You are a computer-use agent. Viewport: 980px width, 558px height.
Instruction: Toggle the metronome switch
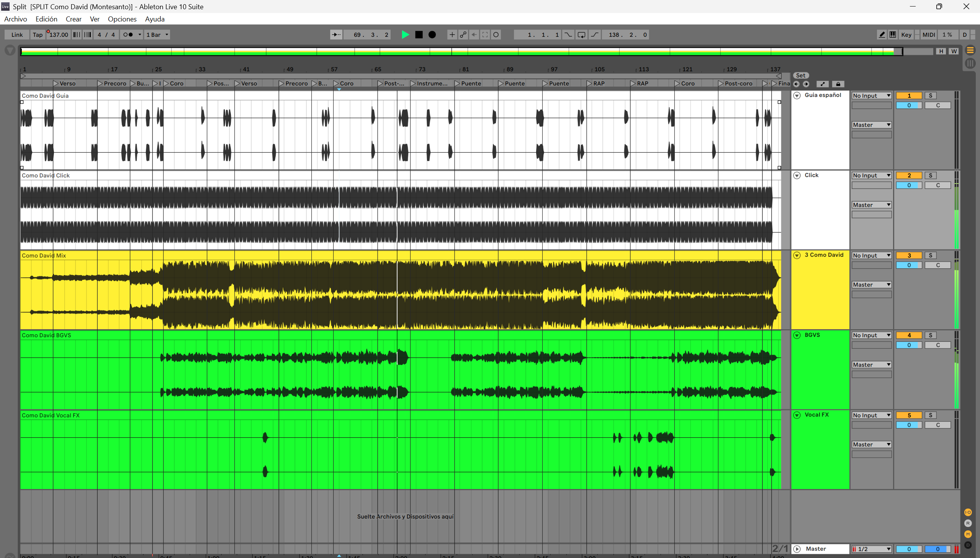[x=128, y=34]
